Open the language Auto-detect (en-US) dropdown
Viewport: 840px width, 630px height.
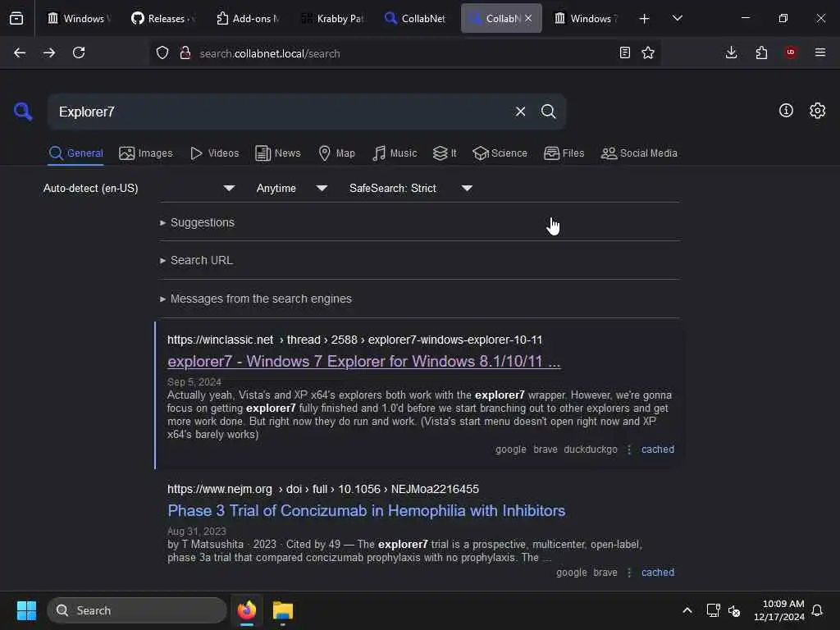pyautogui.click(x=139, y=188)
